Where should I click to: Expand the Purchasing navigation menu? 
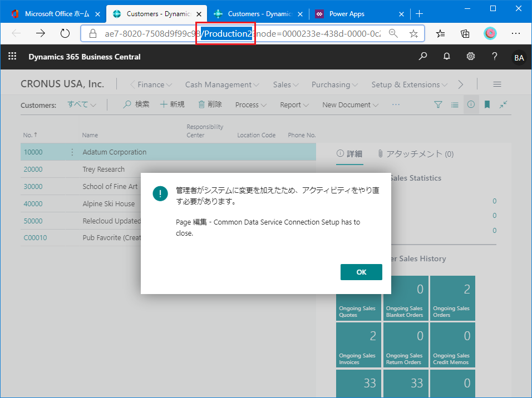[334, 84]
